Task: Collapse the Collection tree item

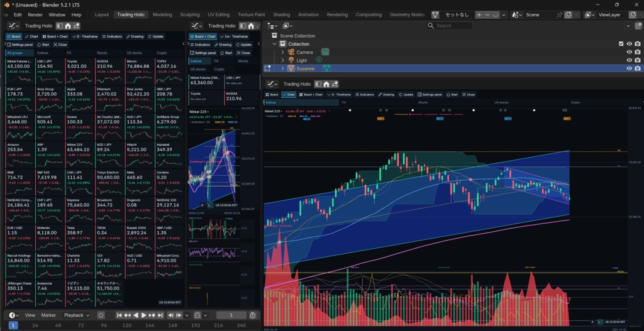Action: tap(274, 44)
